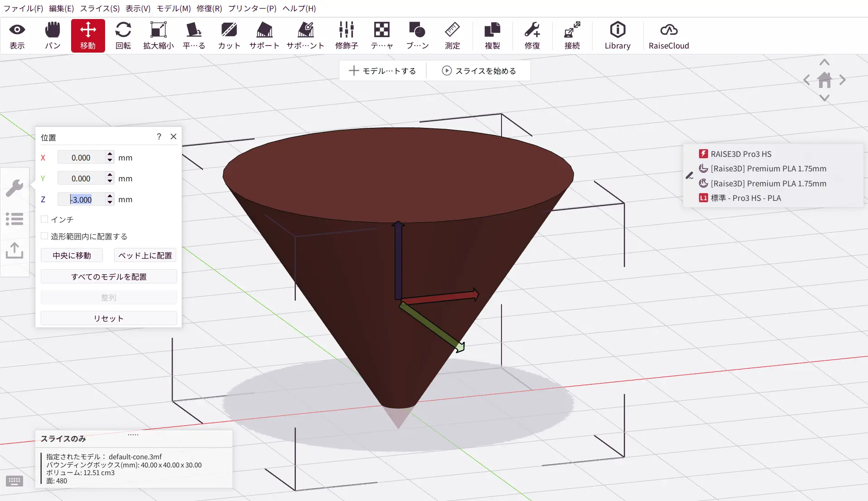Increase the X position value stepper
This screenshot has width=868, height=501.
pos(110,155)
